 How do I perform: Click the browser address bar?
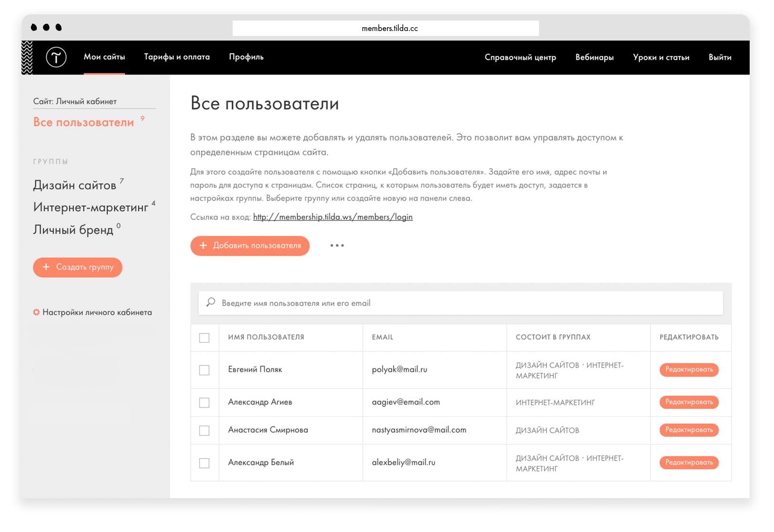(x=386, y=28)
